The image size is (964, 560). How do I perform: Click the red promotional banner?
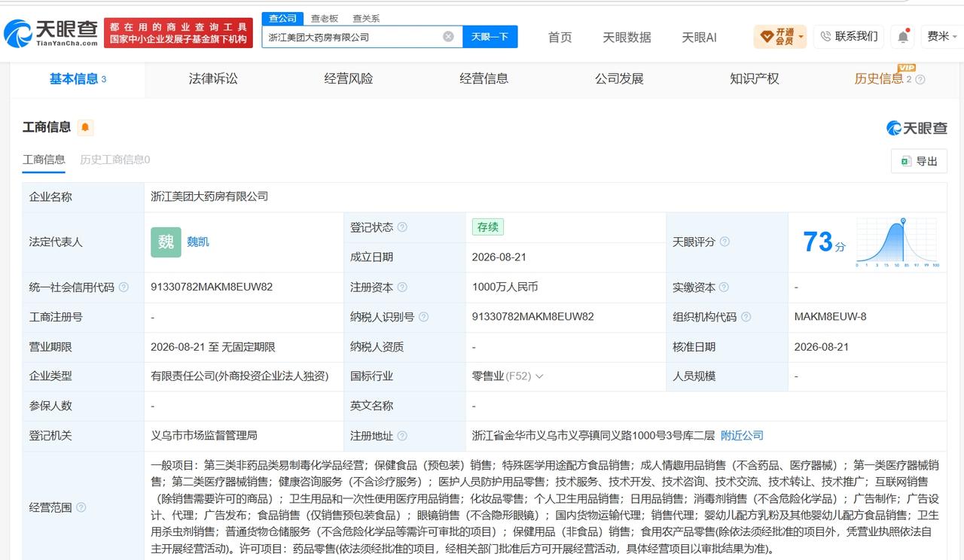tap(178, 32)
